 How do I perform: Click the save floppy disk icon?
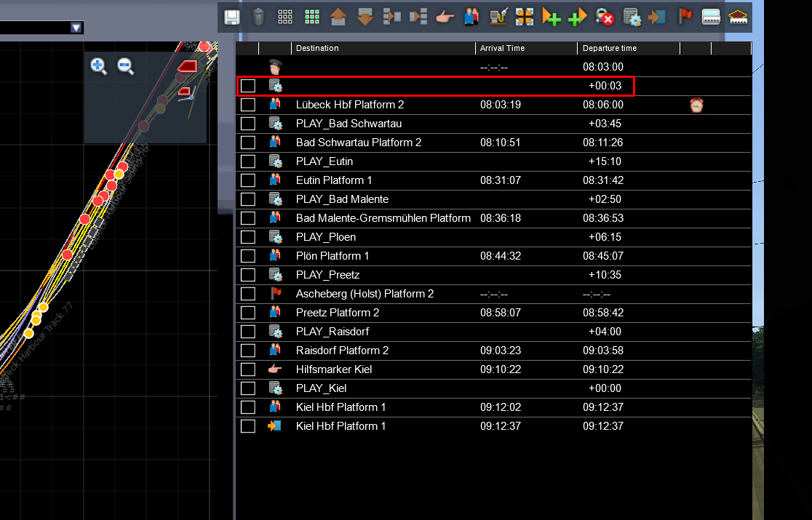[231, 17]
